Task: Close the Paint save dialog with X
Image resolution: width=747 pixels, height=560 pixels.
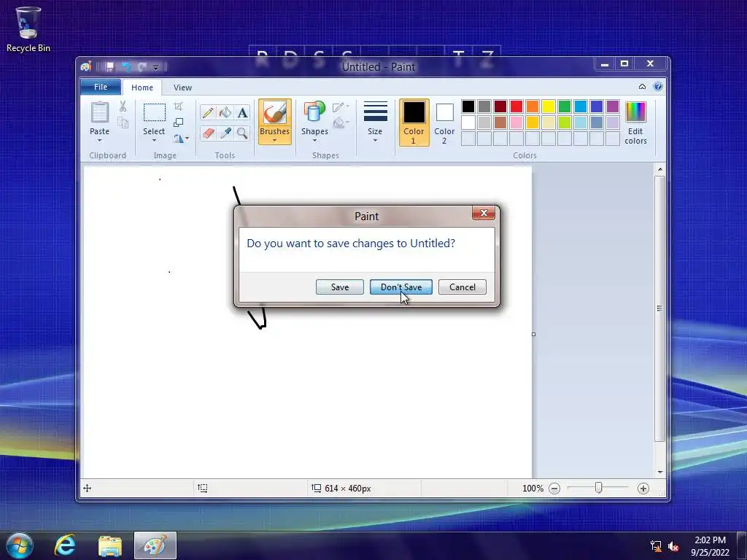Action: click(x=484, y=213)
